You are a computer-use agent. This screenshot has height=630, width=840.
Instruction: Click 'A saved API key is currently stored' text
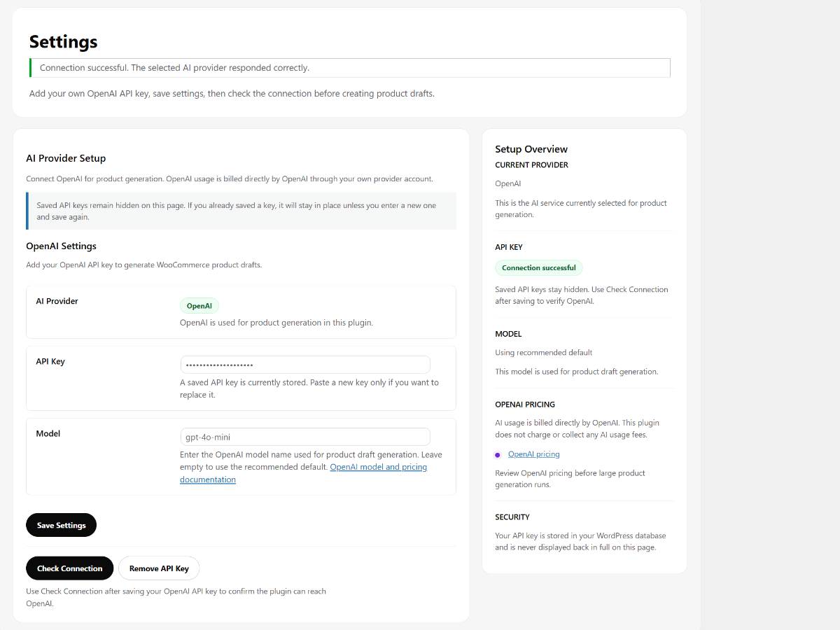coord(309,388)
